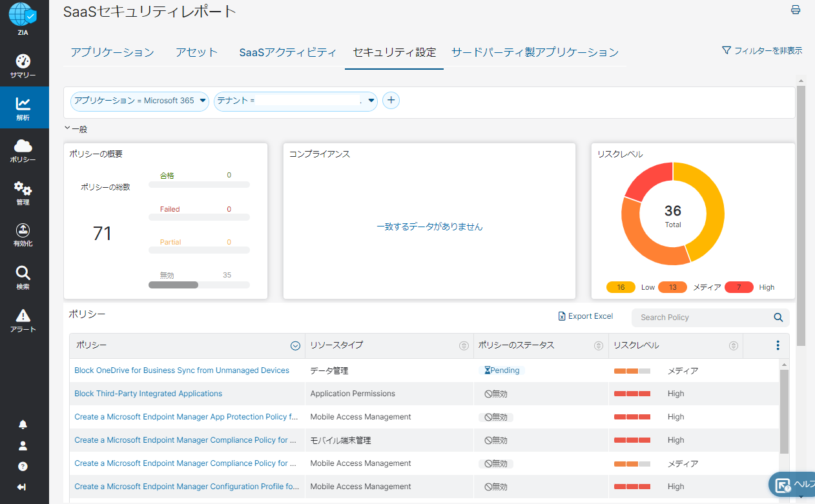
Task: Click the 合格 count label
Action: (x=167, y=175)
